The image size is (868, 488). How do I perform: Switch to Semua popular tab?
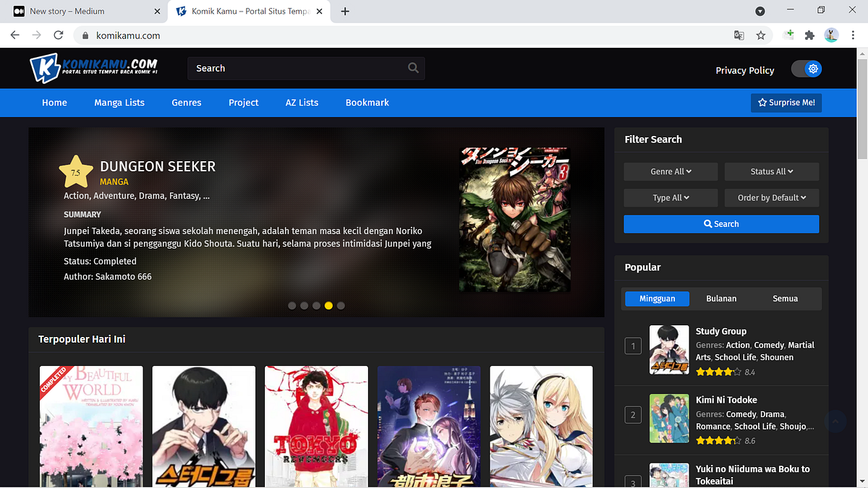pos(786,299)
